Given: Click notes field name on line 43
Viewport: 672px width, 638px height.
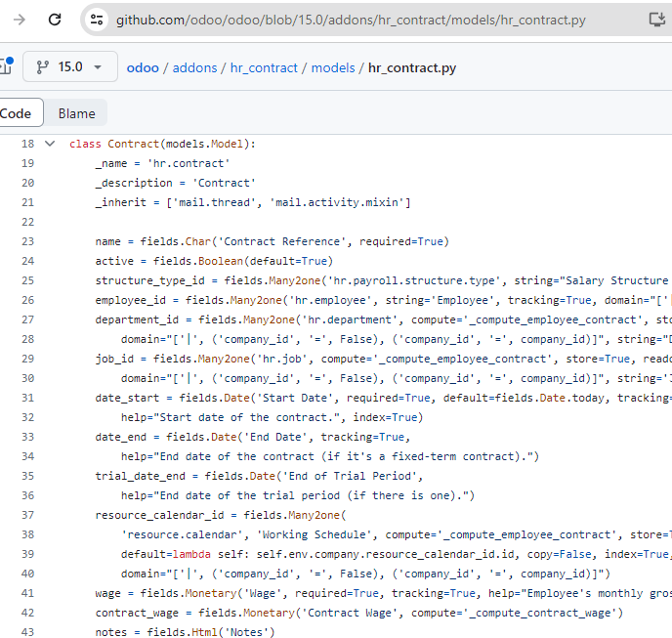Looking at the screenshot, I should coord(111,632).
